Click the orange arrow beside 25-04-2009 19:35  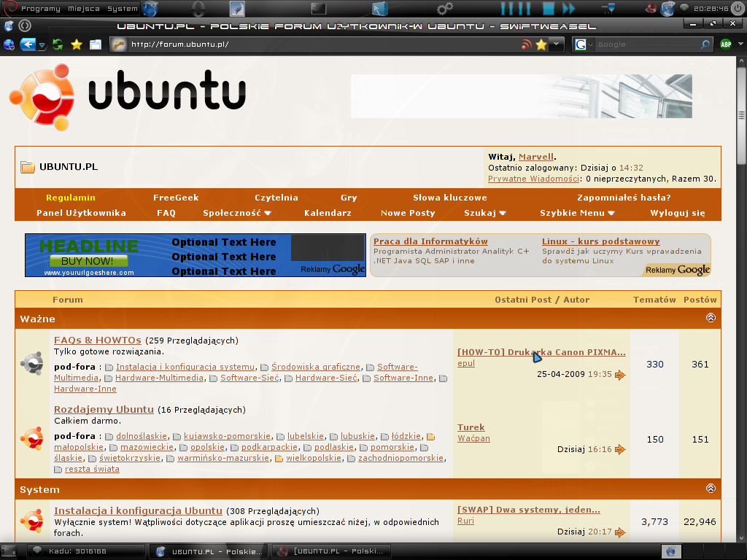[620, 375]
